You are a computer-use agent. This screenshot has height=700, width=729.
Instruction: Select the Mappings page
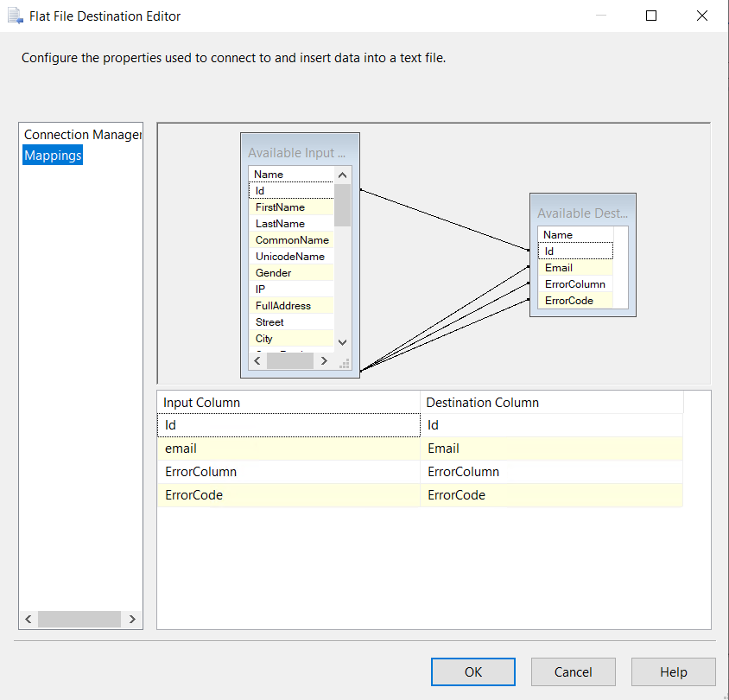click(x=53, y=156)
